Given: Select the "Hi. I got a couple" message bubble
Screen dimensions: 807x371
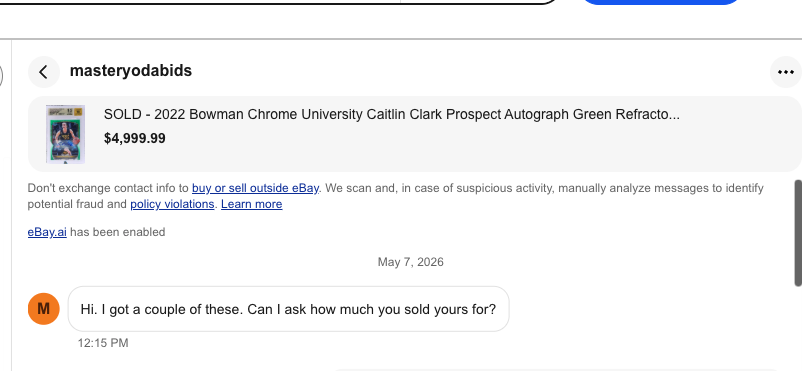Looking at the screenshot, I should (289, 309).
